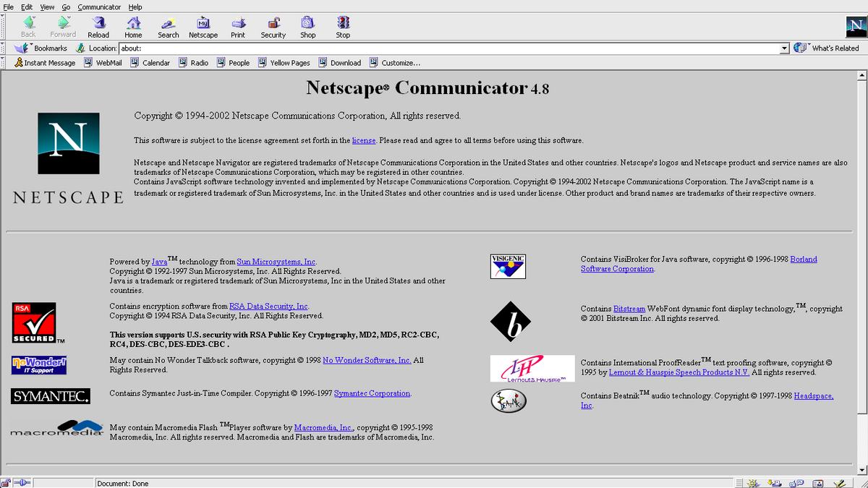Follow the license hyperlink
The image size is (868, 488).
tap(364, 140)
